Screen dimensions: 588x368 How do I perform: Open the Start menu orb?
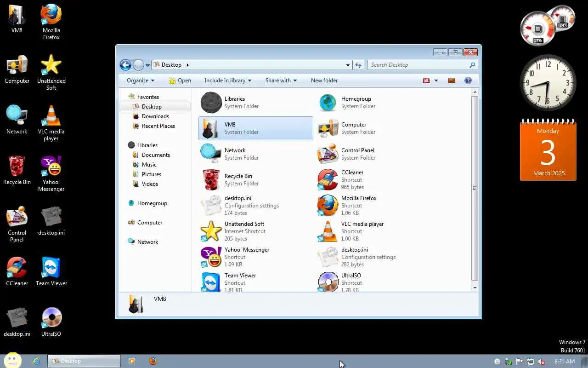coord(13,361)
